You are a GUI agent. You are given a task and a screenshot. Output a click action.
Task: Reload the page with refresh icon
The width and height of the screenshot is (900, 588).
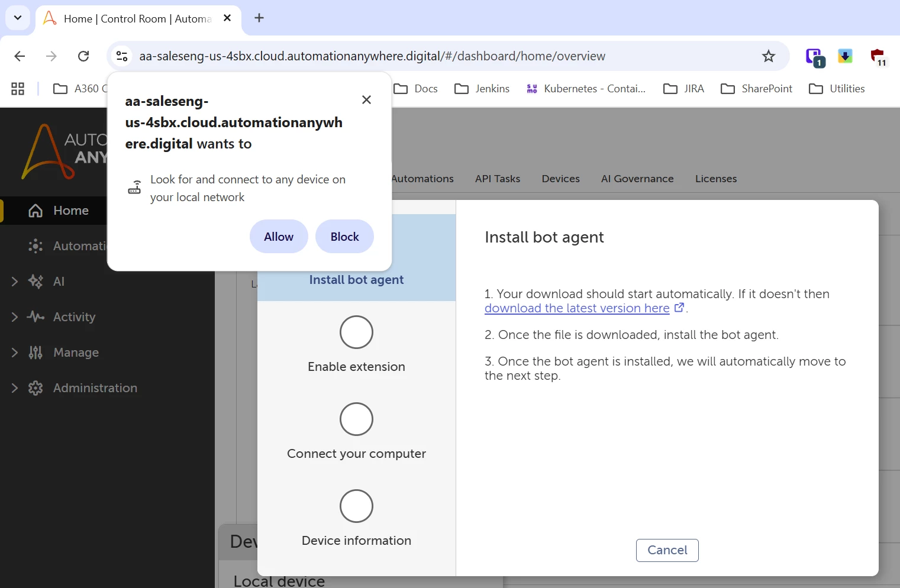click(x=83, y=56)
